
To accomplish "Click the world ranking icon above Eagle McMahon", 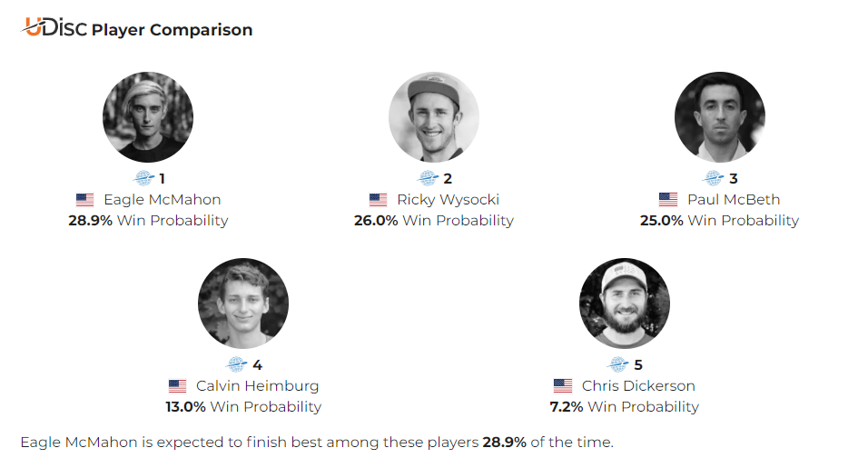I will pyautogui.click(x=143, y=178).
